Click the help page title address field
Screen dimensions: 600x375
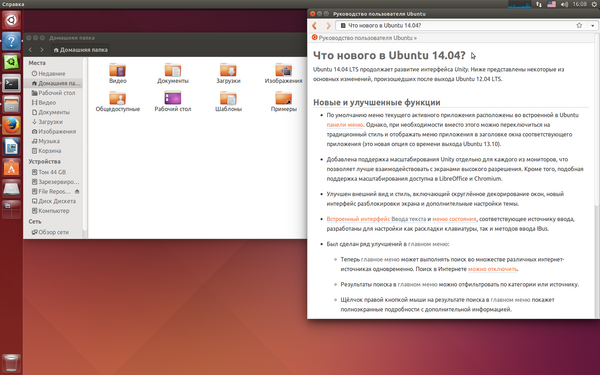455,26
